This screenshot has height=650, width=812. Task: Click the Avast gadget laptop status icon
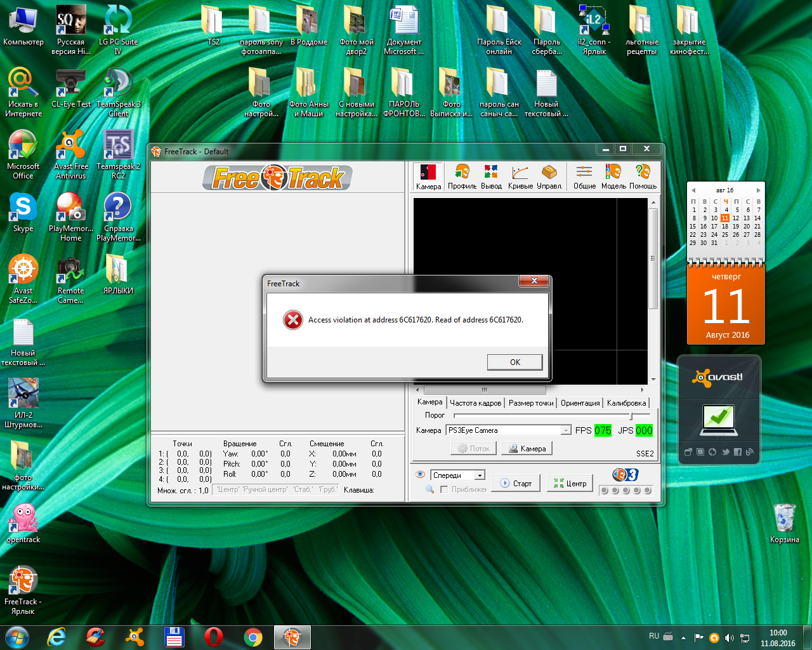click(x=719, y=420)
